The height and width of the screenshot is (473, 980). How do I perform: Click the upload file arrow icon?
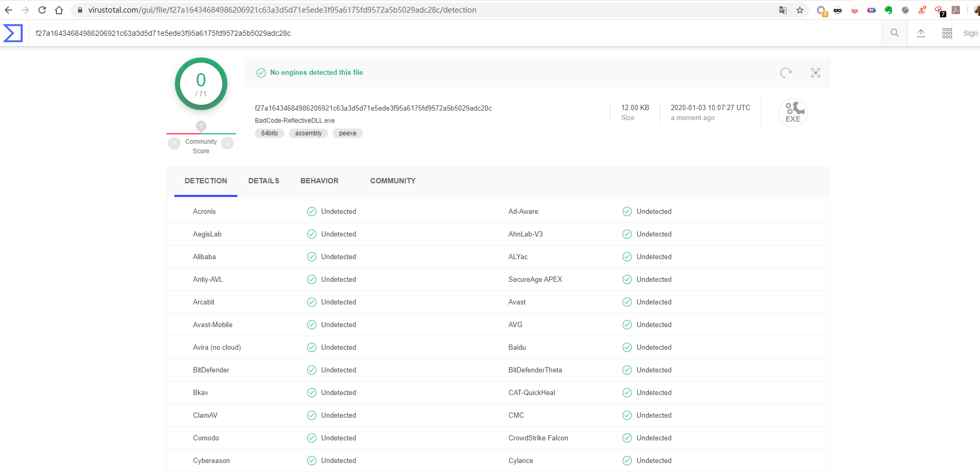(921, 33)
